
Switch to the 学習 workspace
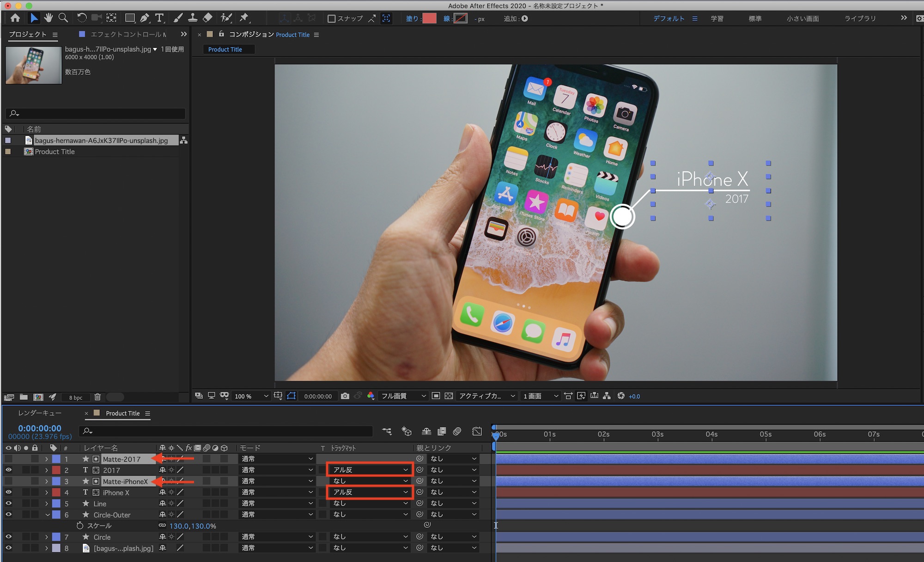coord(717,18)
